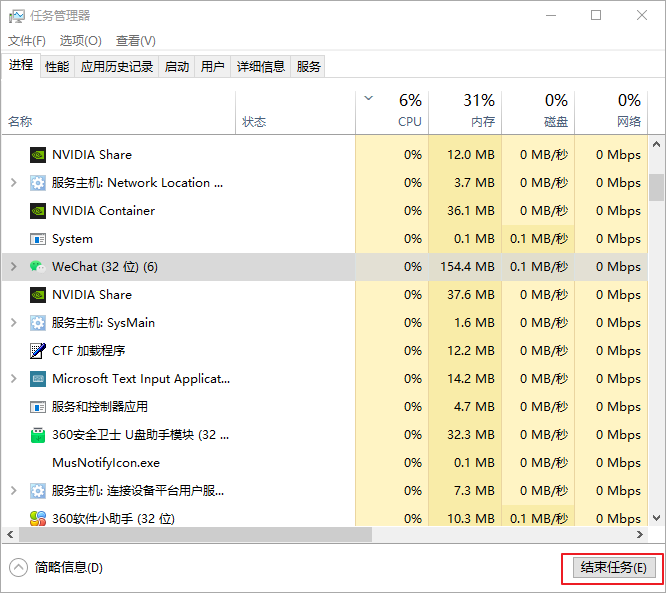
Task: Select the 服务和控制器应用 process name
Action: pos(100,407)
